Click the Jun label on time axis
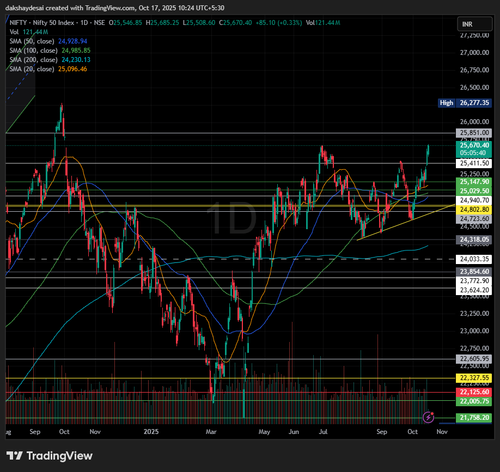 point(294,432)
